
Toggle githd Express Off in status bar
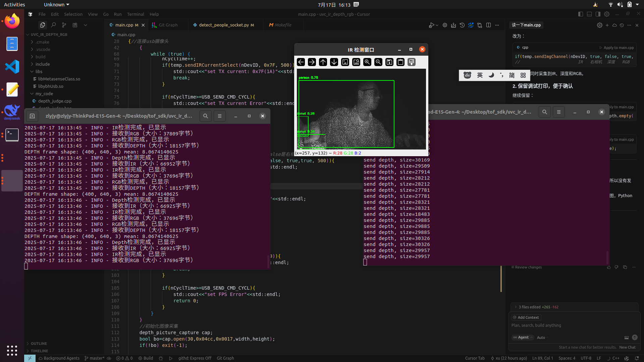pyautogui.click(x=195, y=358)
